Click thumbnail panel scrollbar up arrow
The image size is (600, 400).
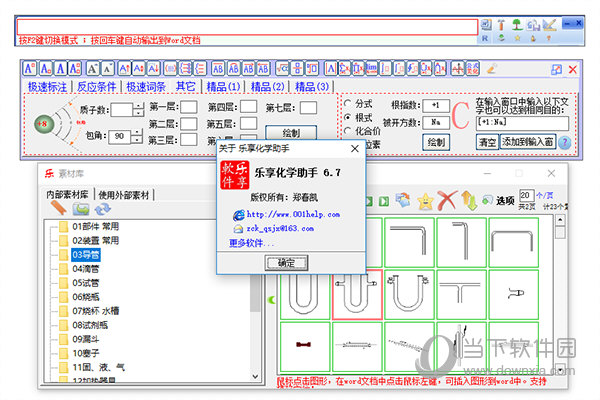(x=560, y=220)
